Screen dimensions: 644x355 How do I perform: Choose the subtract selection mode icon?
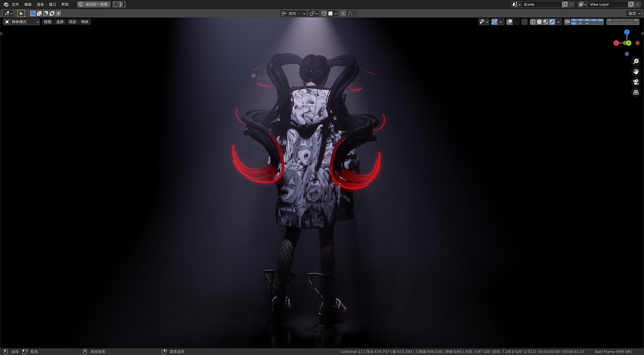(46, 14)
